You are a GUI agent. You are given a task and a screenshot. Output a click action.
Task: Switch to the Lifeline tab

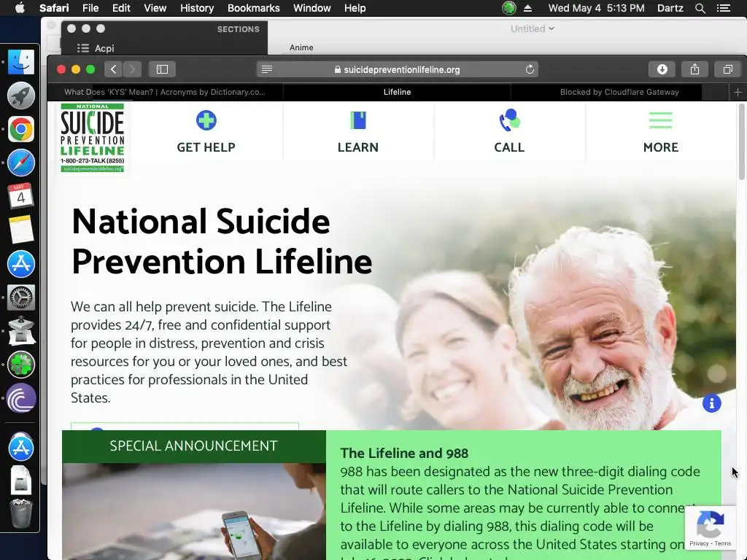397,92
